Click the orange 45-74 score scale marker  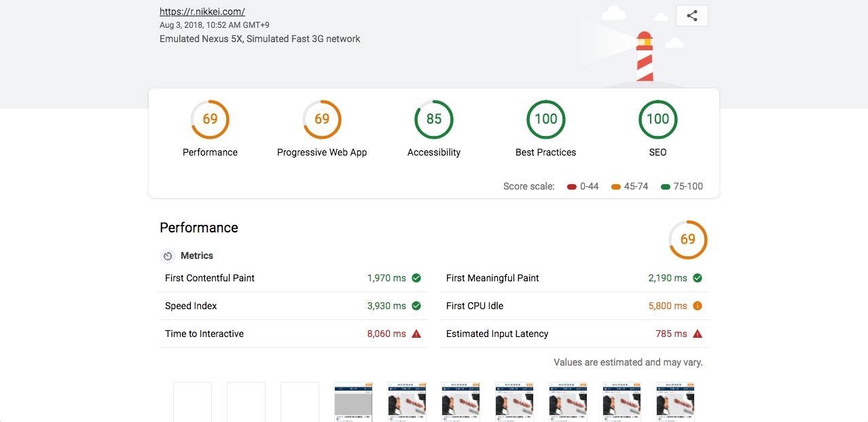(616, 186)
